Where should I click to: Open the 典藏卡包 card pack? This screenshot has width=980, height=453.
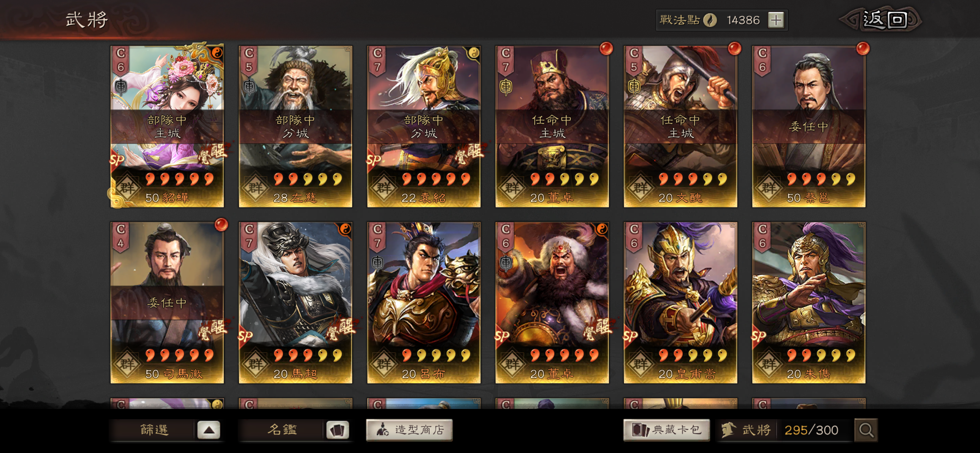pos(666,430)
